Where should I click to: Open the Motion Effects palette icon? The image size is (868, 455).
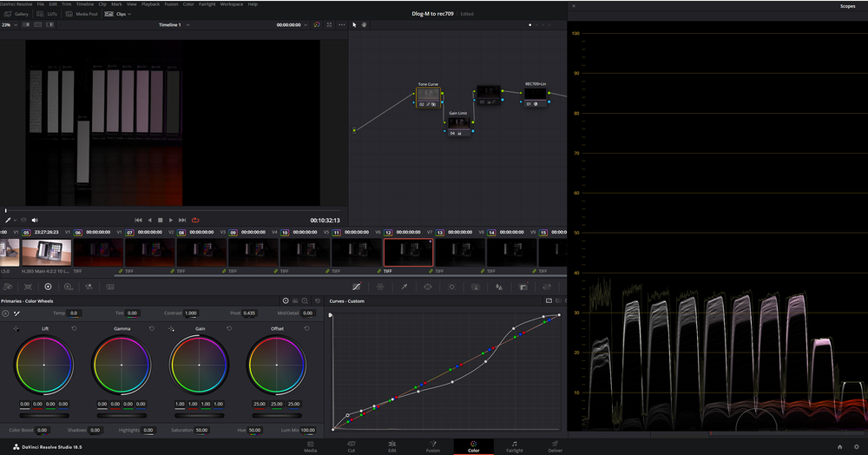click(x=109, y=287)
